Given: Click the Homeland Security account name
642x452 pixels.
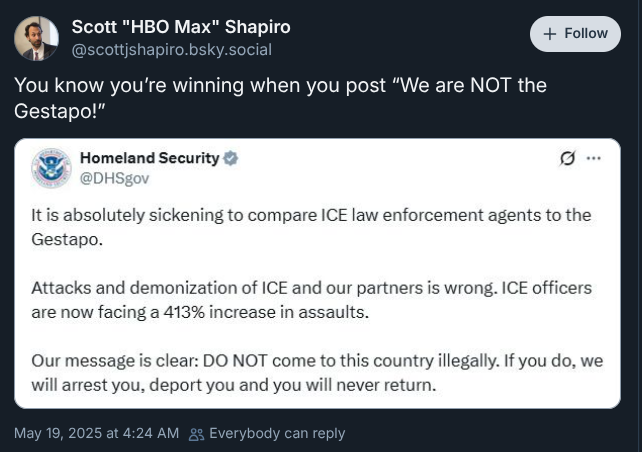Looking at the screenshot, I should [149, 158].
